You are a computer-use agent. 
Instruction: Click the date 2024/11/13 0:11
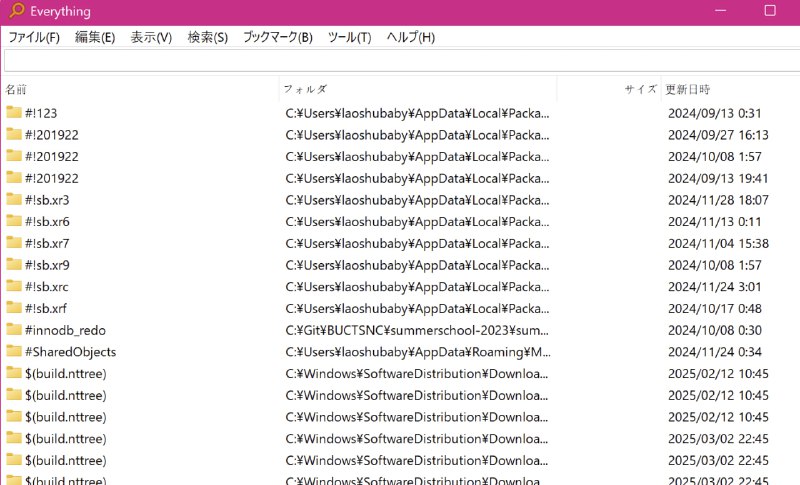pos(714,222)
